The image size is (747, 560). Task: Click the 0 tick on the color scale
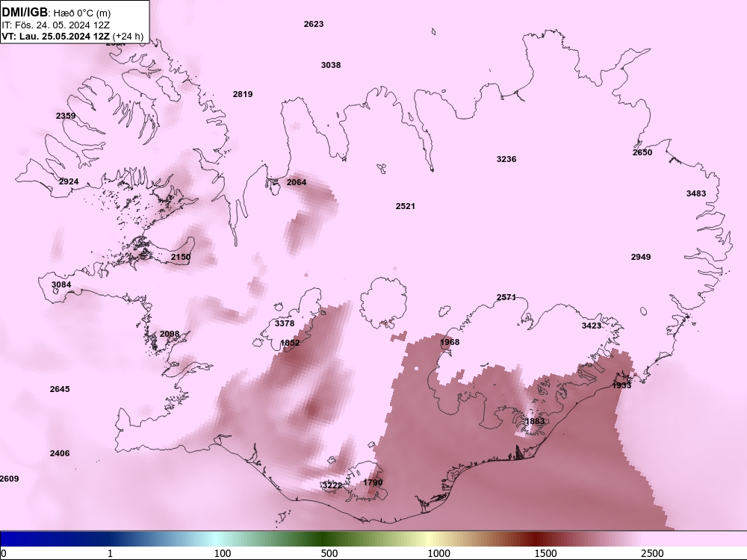[4, 553]
